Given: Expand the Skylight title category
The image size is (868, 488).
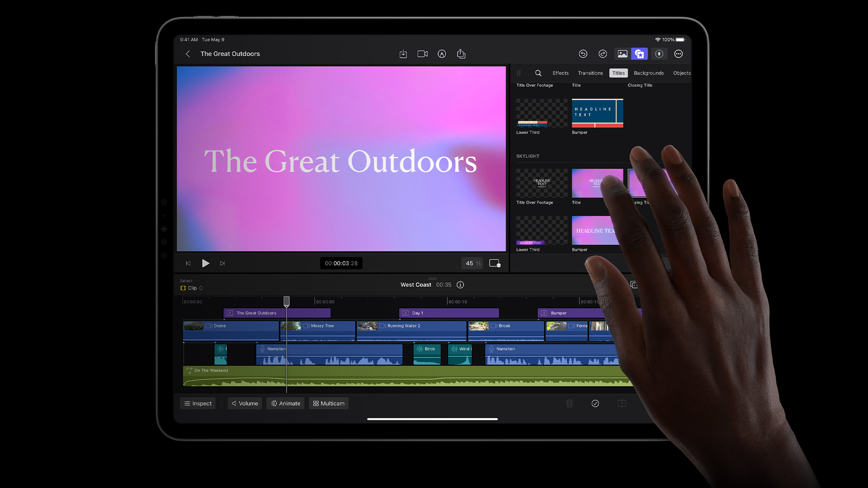Looking at the screenshot, I should coord(527,156).
